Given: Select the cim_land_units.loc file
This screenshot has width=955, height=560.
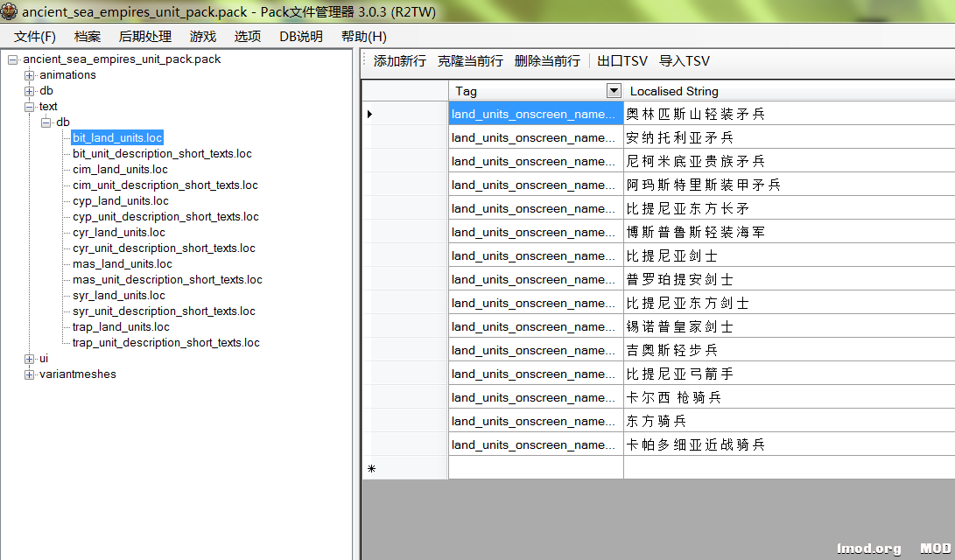Looking at the screenshot, I should (x=121, y=169).
